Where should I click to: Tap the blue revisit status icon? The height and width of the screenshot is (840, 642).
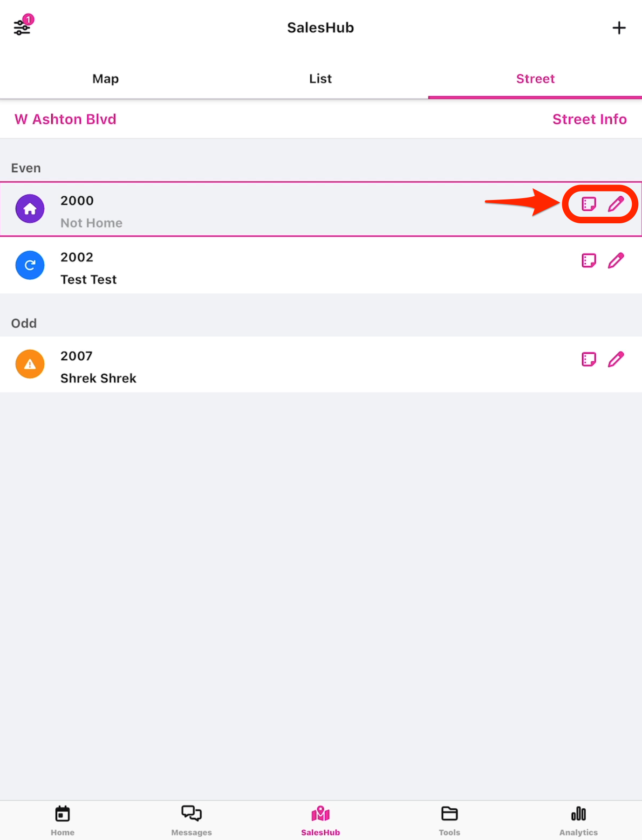tap(30, 265)
